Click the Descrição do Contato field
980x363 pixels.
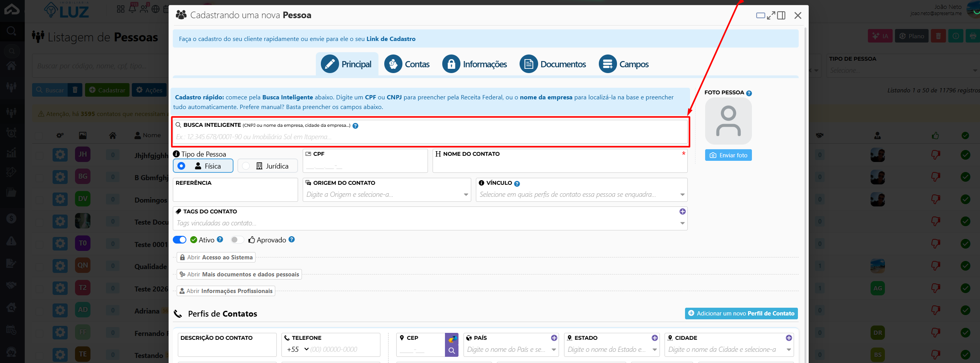(x=227, y=345)
